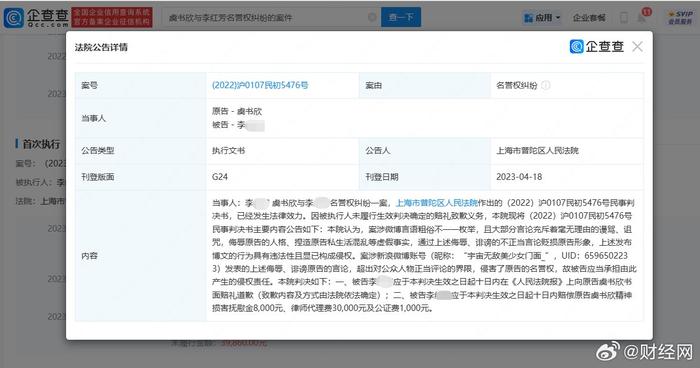Open the 企查查 home logo in header
This screenshot has height=368, width=700.
pos(36,17)
